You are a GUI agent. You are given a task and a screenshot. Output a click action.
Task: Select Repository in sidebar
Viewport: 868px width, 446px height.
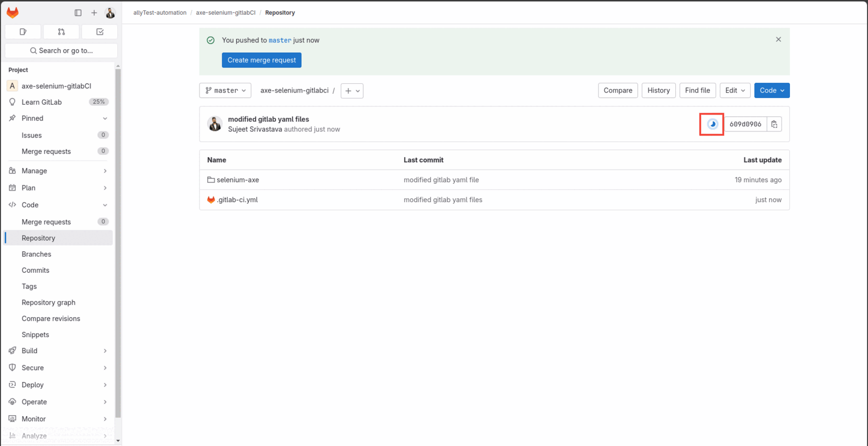(x=59, y=238)
